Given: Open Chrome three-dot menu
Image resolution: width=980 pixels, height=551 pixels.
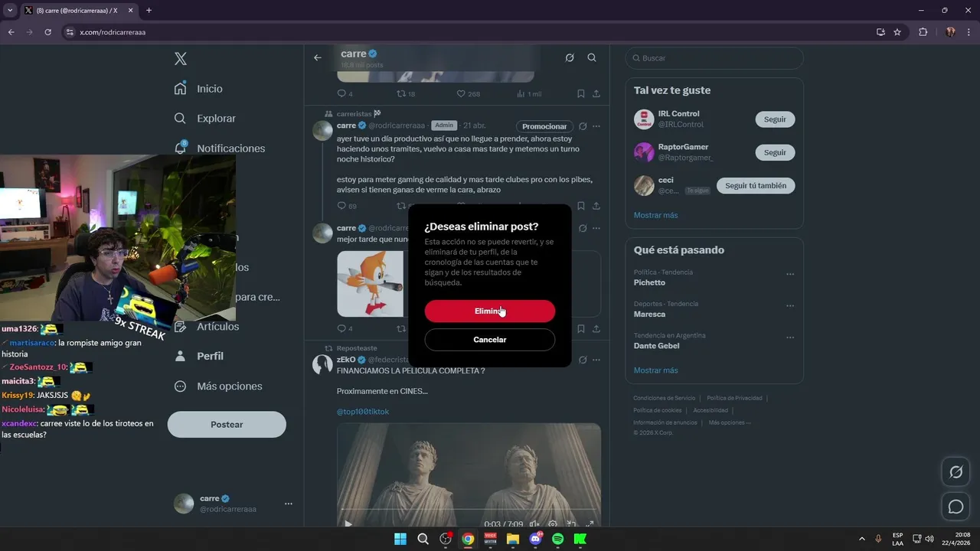Looking at the screenshot, I should [969, 32].
